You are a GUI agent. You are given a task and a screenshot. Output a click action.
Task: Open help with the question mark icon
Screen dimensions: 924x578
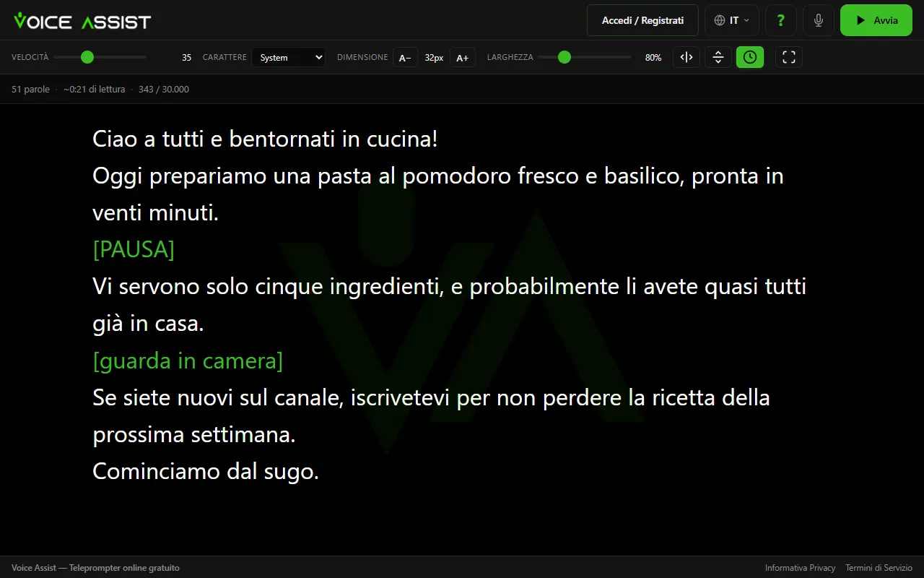tap(780, 20)
